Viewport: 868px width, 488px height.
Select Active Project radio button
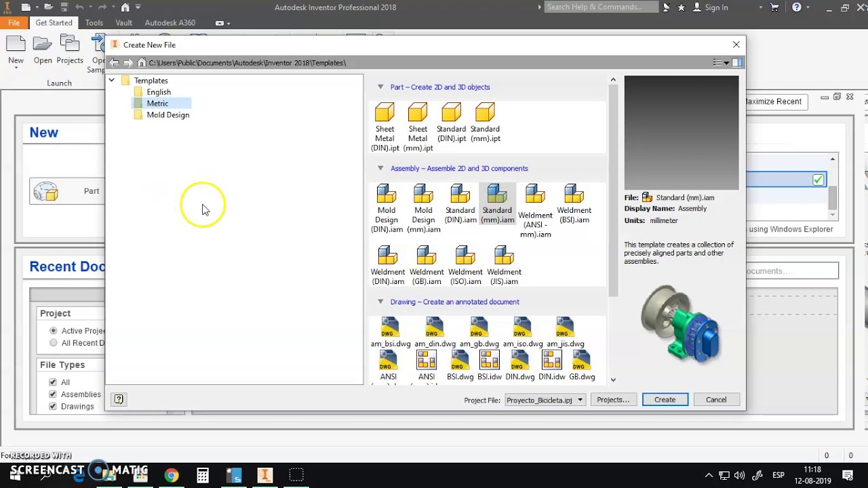53,331
